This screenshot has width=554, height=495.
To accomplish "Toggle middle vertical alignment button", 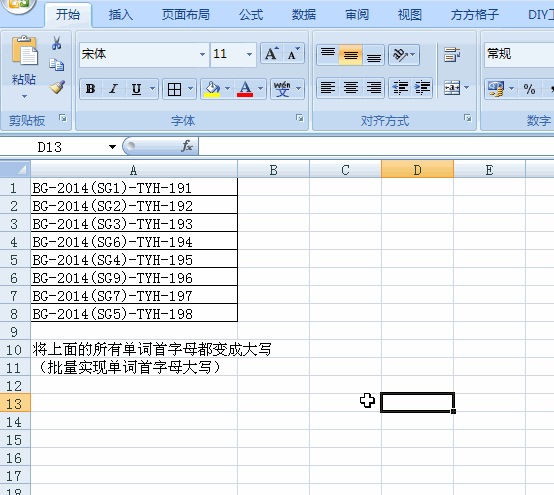I will [350, 55].
